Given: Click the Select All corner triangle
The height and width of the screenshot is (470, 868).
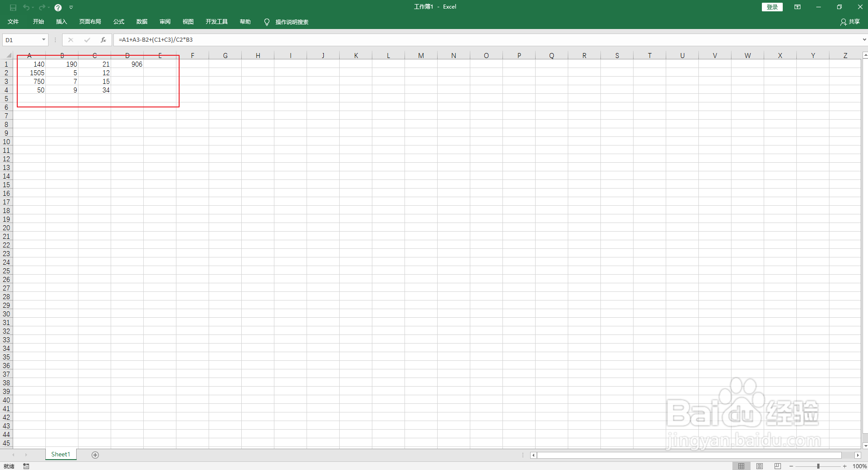Looking at the screenshot, I should point(9,56).
